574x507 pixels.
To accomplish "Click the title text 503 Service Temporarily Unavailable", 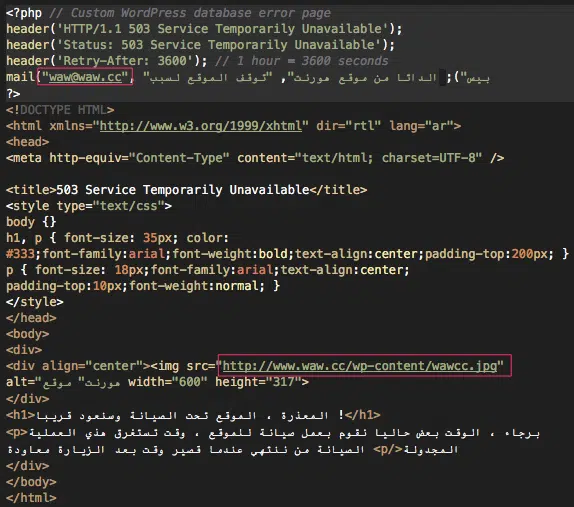I will [x=183, y=190].
